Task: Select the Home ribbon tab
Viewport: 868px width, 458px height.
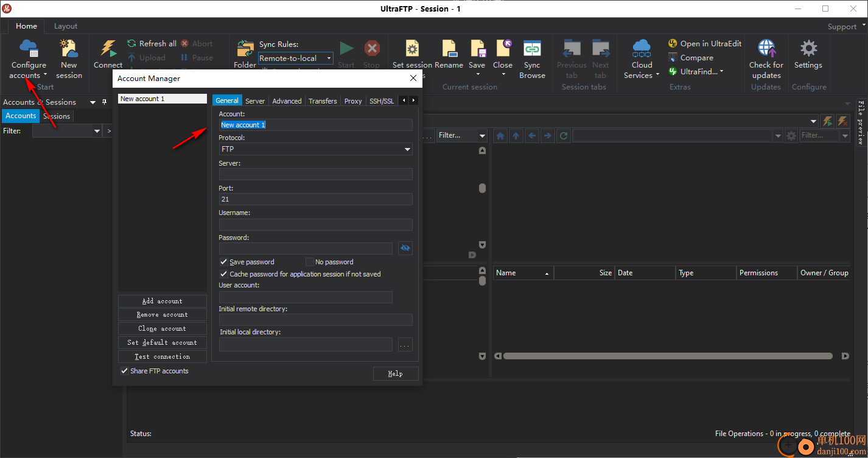Action: [26, 26]
